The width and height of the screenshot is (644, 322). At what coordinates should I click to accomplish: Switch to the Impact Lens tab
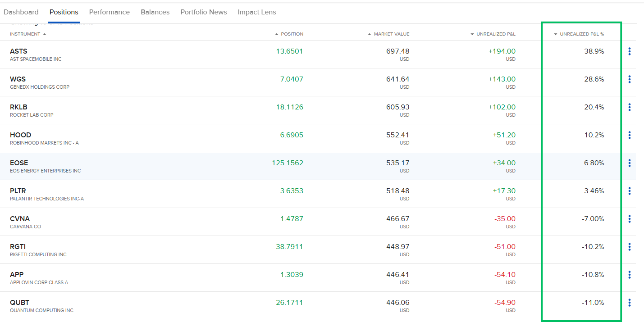pos(257,12)
